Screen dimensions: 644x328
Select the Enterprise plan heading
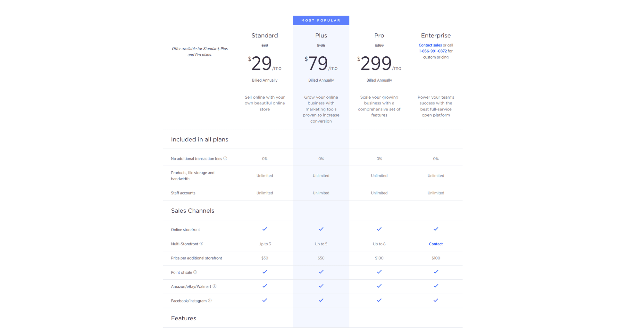(436, 36)
